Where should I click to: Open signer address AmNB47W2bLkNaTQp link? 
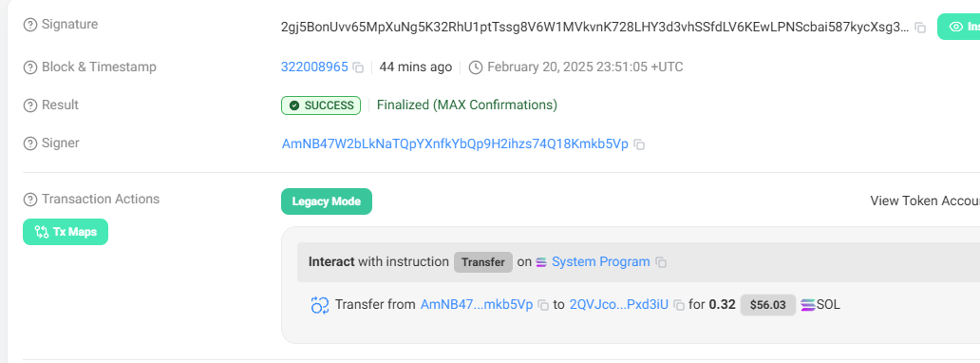click(x=455, y=143)
